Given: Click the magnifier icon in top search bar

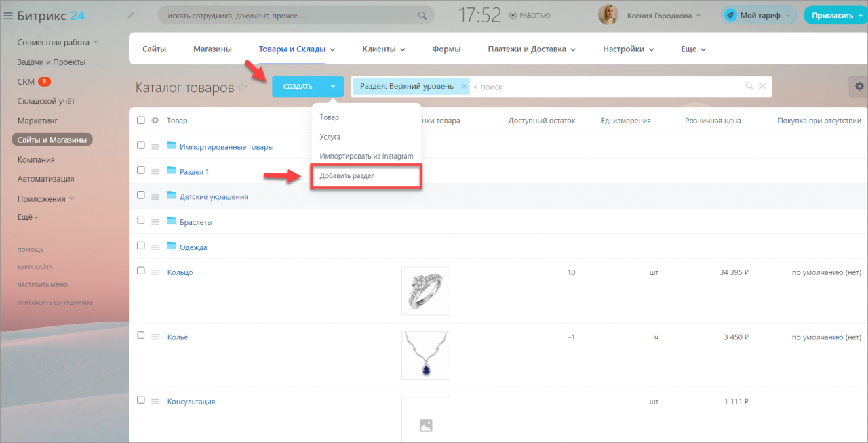Looking at the screenshot, I should 422,15.
